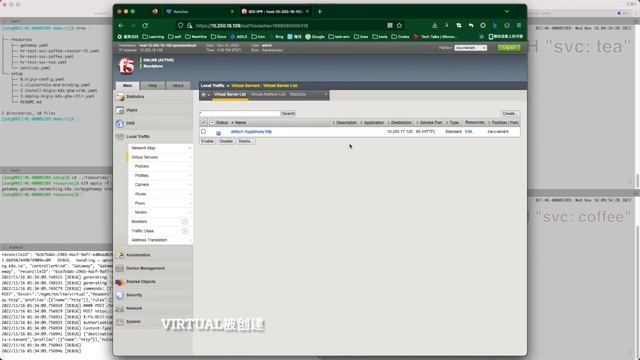This screenshot has height=360, width=640.
Task: Click the F5 logo
Action: (x=127, y=65)
